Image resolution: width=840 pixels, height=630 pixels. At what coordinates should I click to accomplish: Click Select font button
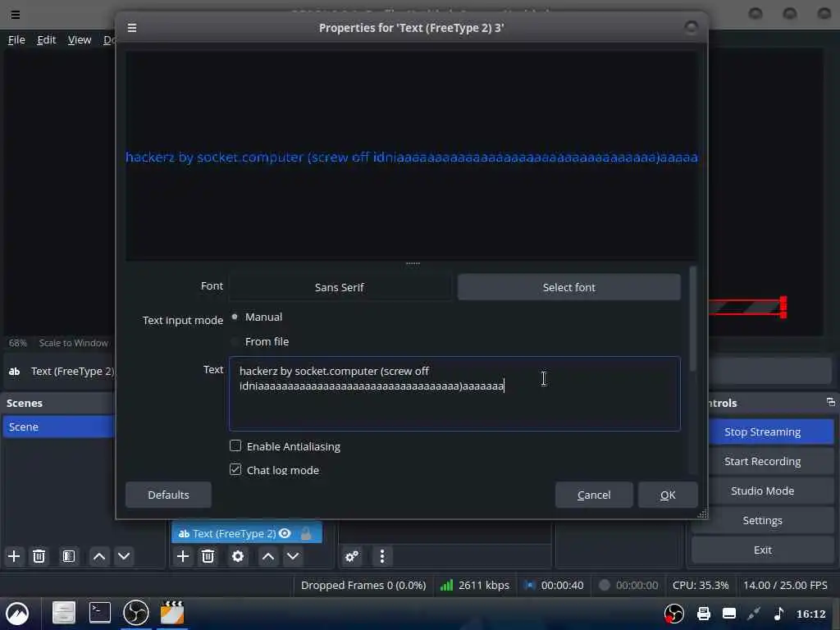point(569,287)
